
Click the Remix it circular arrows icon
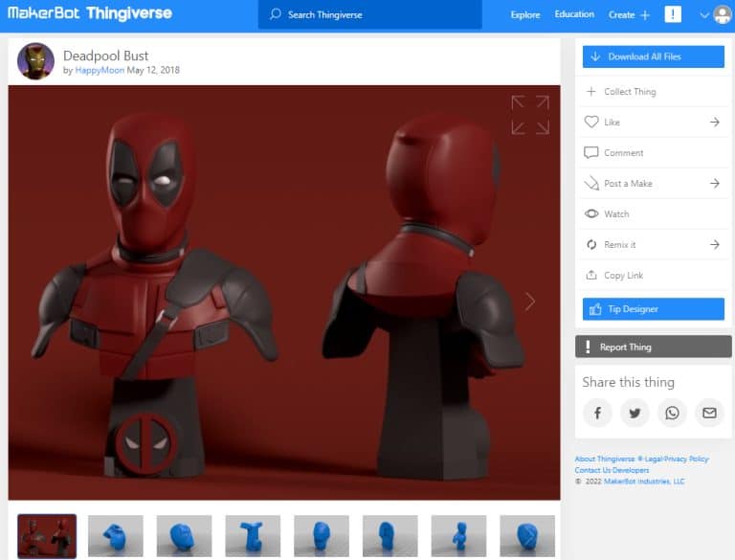point(591,244)
